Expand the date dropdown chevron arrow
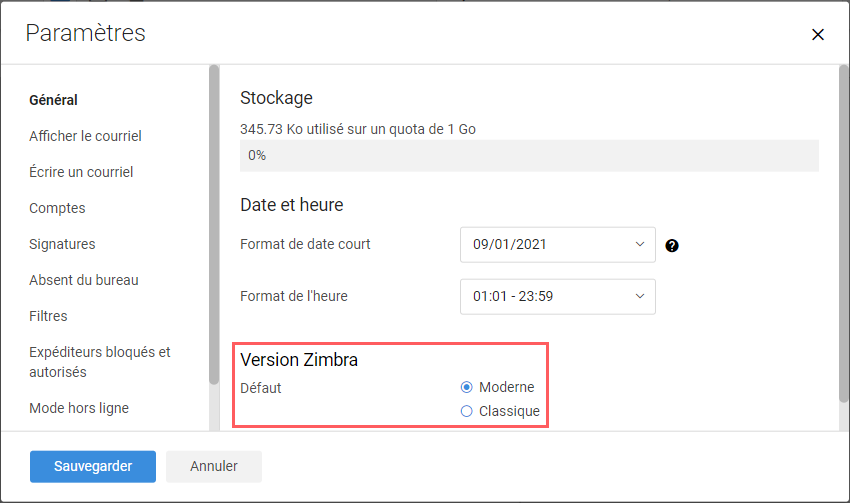Viewport: 850px width, 503px height. [x=640, y=244]
